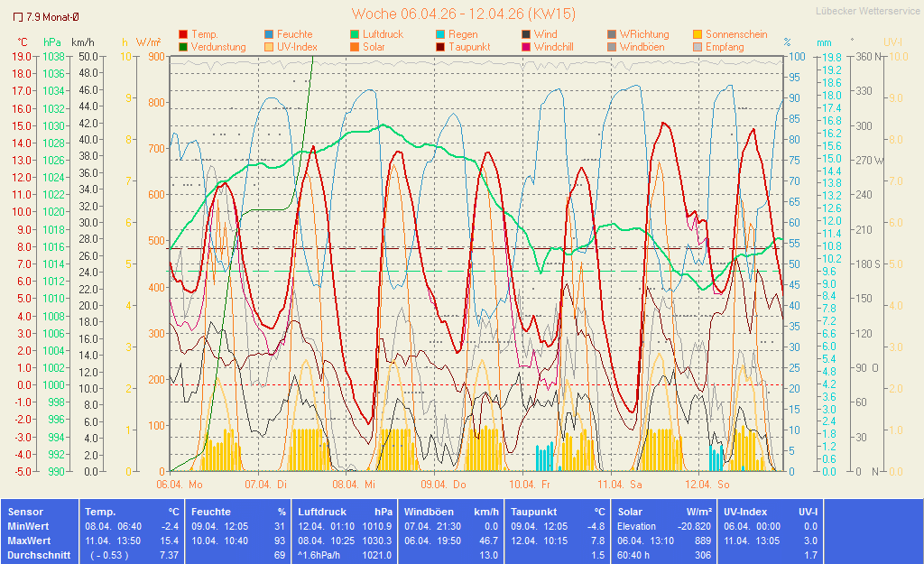Click the red Temp. legend square
Image resolution: width=924 pixels, height=564 pixels.
tap(183, 34)
